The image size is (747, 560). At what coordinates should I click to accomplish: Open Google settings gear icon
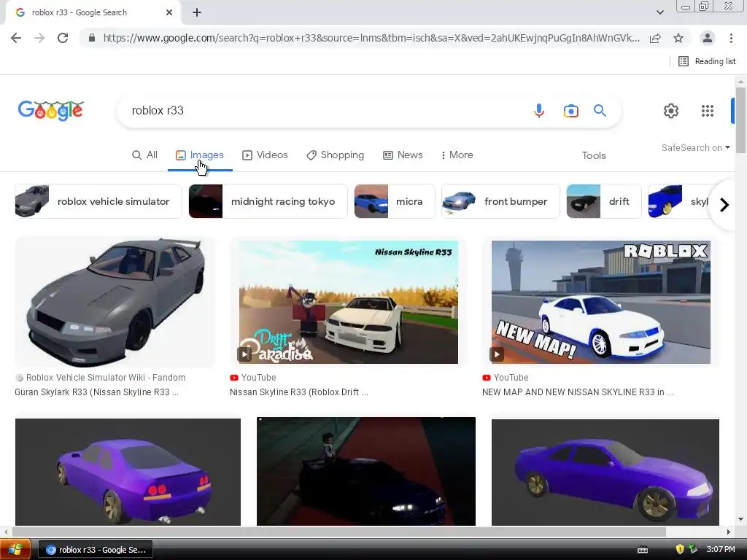[x=671, y=111]
